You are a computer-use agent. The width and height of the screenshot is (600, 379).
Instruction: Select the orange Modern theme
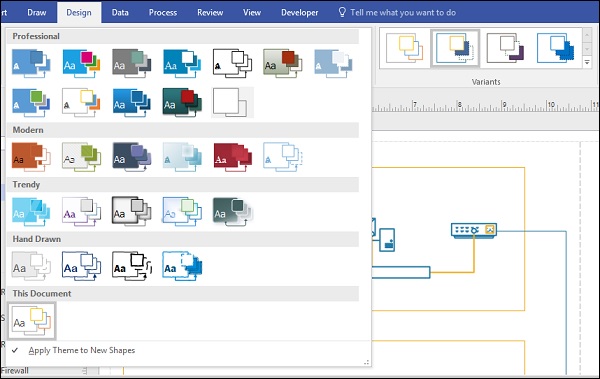31,157
